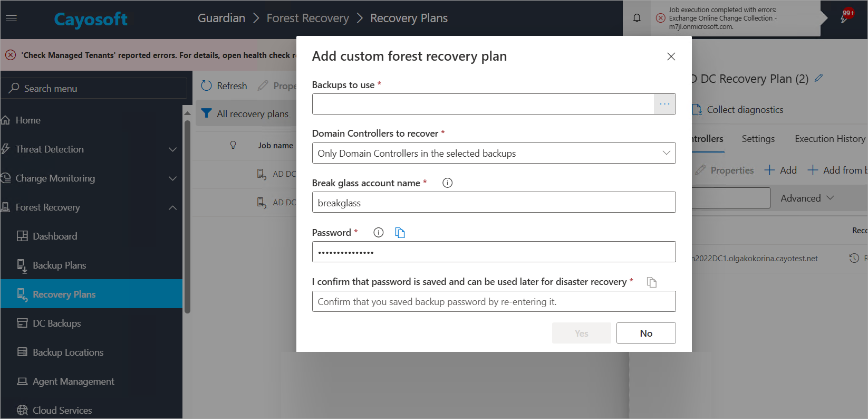This screenshot has height=419, width=868.
Task: Click the Break glass account info icon
Action: [x=447, y=183]
